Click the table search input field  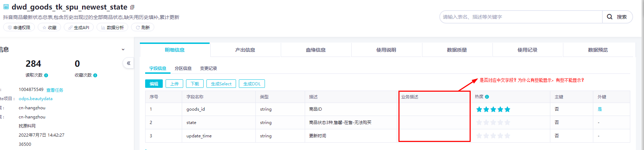pyautogui.click(x=521, y=17)
